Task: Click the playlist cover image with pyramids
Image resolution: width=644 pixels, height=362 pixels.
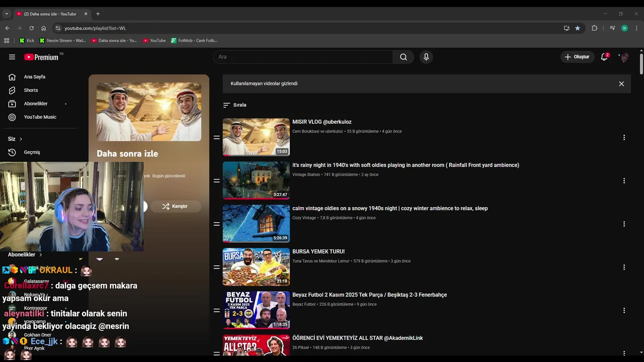Action: (149, 112)
